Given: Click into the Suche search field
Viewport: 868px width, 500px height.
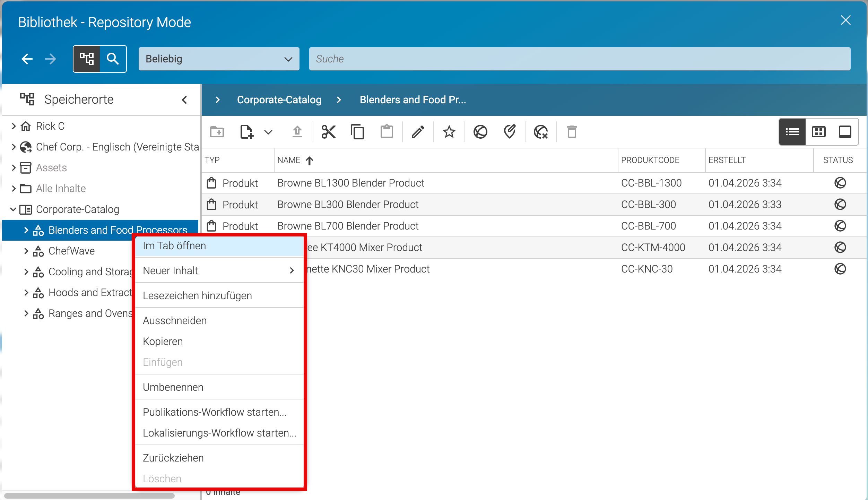Looking at the screenshot, I should coord(580,59).
